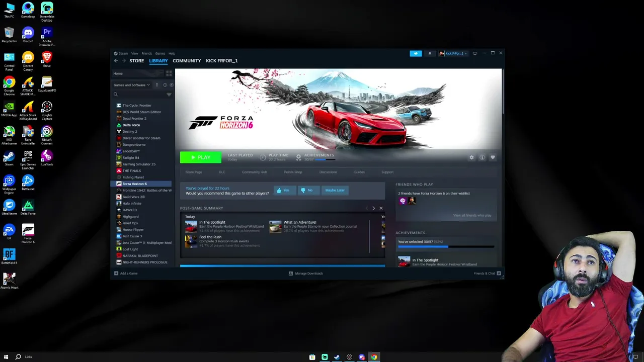The width and height of the screenshot is (644, 362).
Task: Open Discord desktop icon
Action: [x=28, y=35]
